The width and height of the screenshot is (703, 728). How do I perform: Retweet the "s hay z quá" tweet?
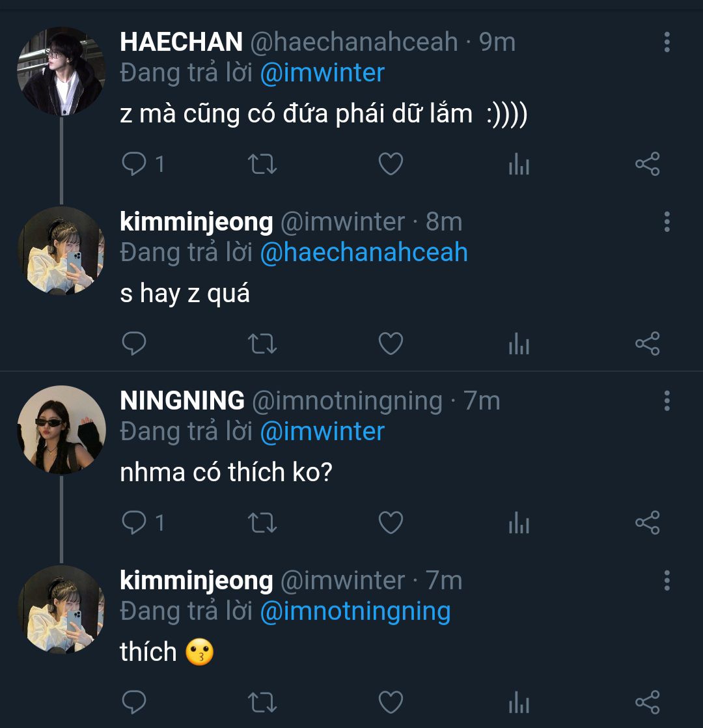coord(263,343)
